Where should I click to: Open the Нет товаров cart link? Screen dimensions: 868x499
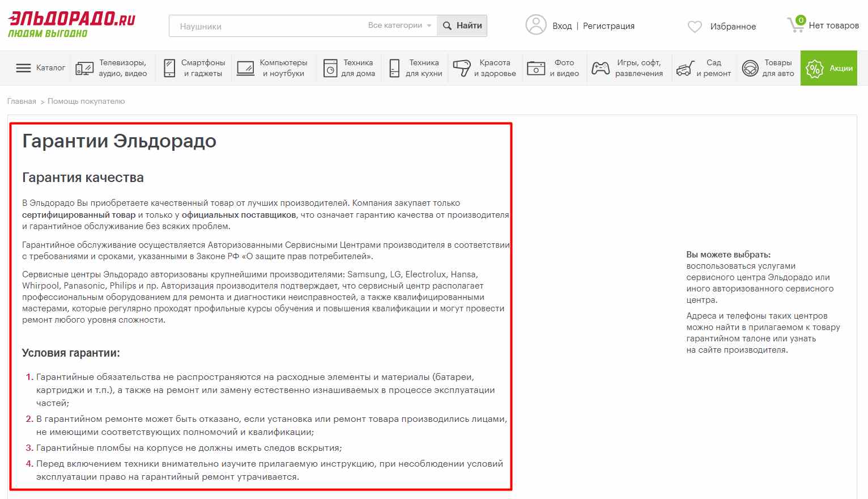coord(833,26)
